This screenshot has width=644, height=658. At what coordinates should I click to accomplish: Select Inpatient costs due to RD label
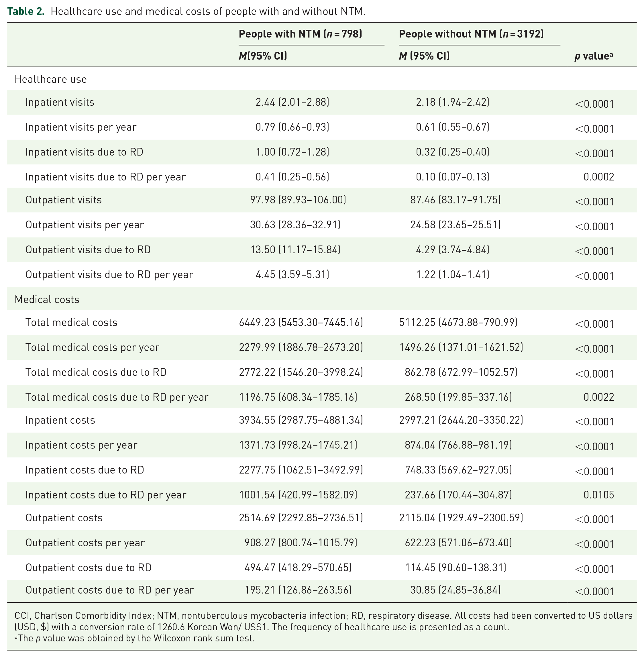(85, 470)
